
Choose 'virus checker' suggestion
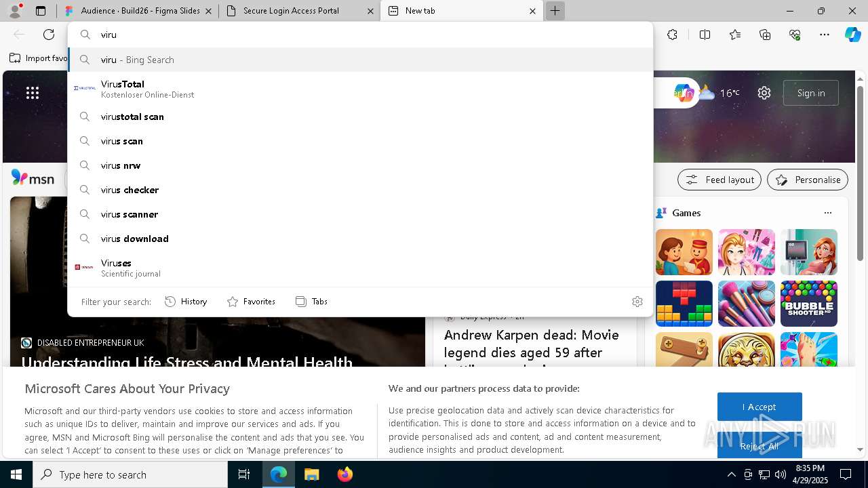(x=360, y=190)
